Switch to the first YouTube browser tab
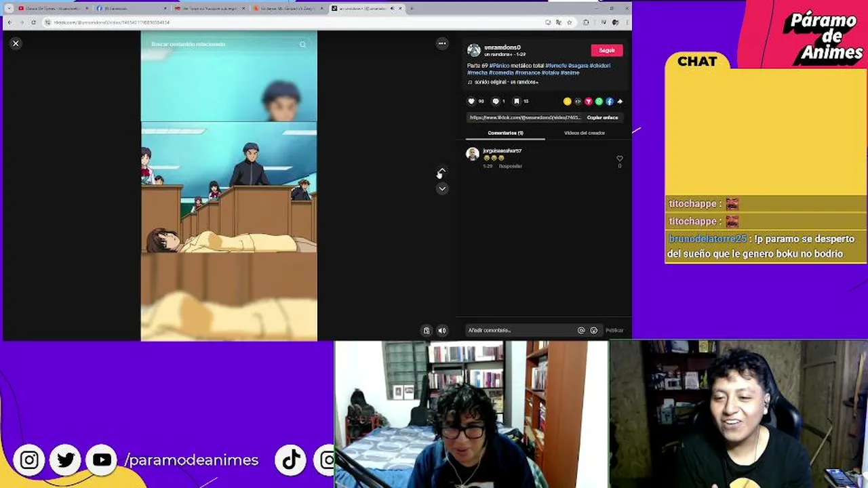 click(x=52, y=9)
